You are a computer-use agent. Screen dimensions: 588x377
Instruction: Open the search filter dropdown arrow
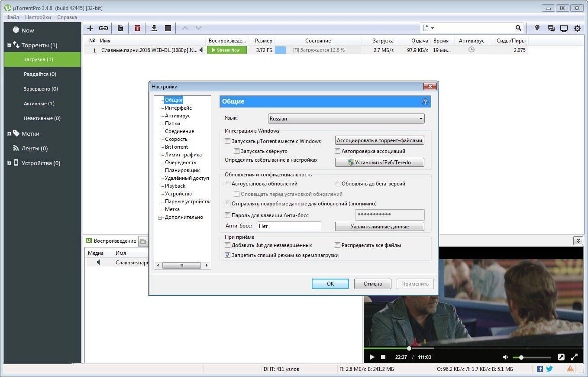pyautogui.click(x=431, y=28)
